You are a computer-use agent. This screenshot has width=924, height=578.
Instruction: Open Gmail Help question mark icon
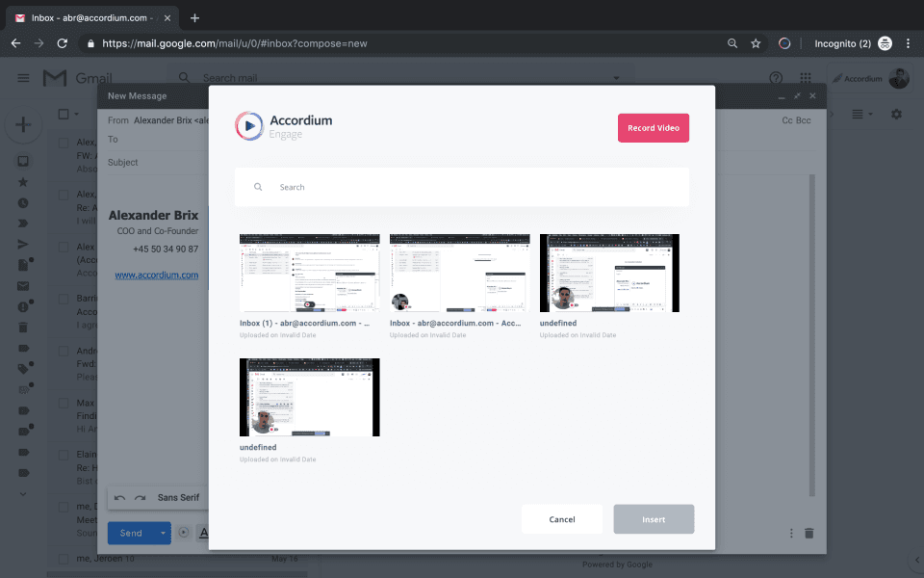pyautogui.click(x=776, y=78)
